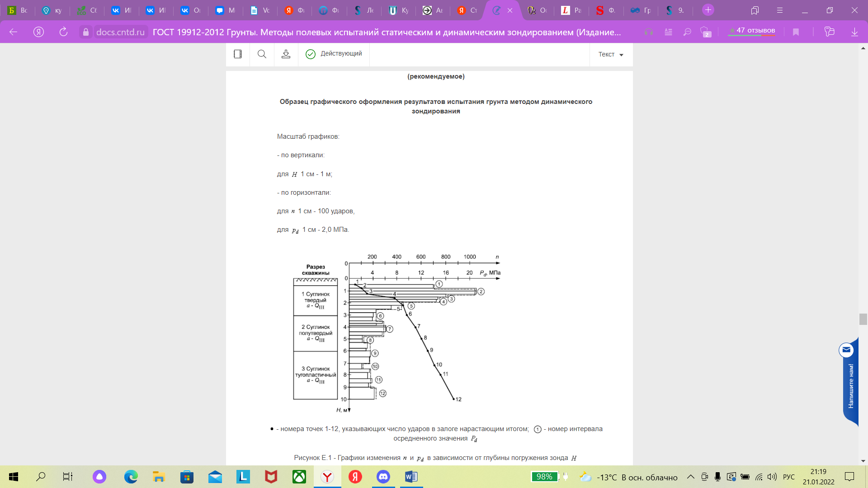Open McAfee from the taskbar
Viewport: 868px width, 488px height.
click(x=271, y=477)
